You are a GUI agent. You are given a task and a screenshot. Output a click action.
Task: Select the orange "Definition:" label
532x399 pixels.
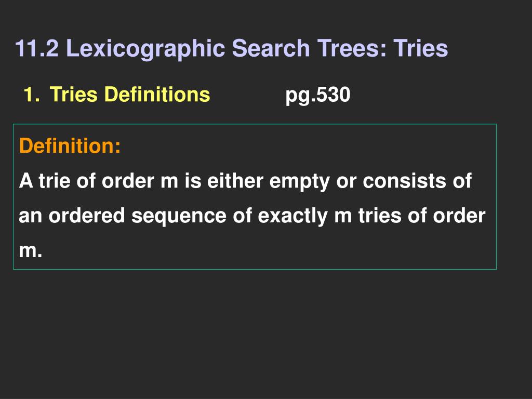pyautogui.click(x=70, y=146)
